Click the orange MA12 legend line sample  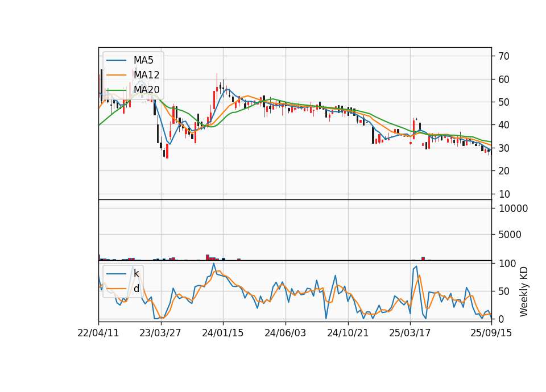pos(116,75)
